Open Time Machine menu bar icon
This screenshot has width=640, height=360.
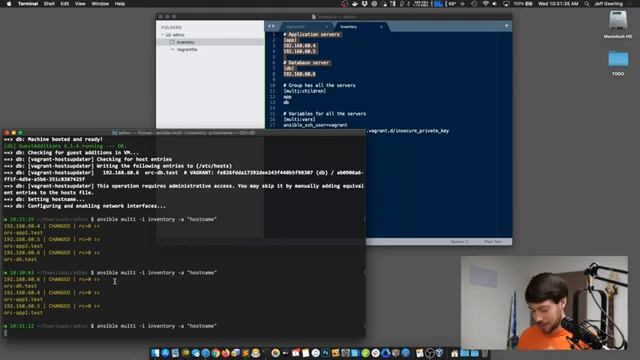(x=474, y=4)
